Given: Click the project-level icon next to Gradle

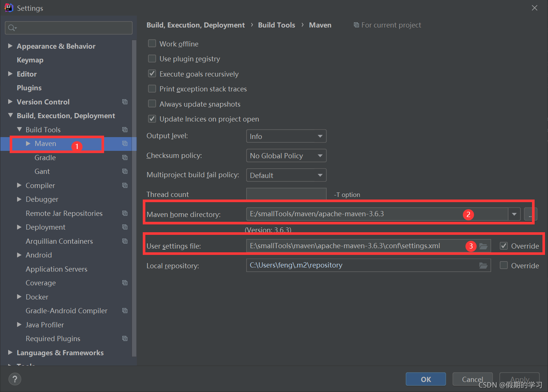Looking at the screenshot, I should pyautogui.click(x=125, y=158).
